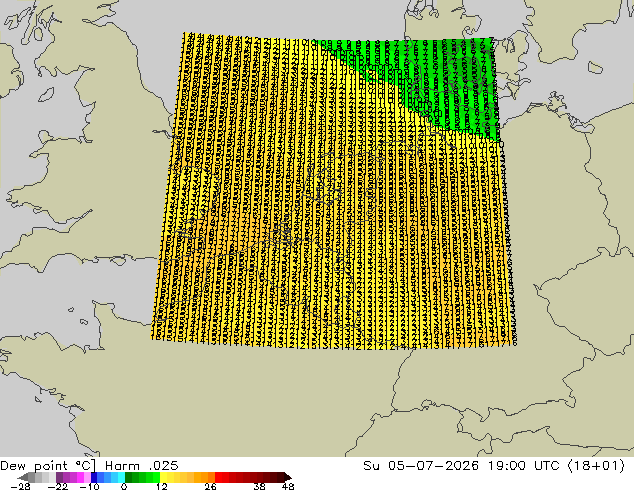Click the '12' legend label
This screenshot has width=634, height=490.
pos(162,486)
